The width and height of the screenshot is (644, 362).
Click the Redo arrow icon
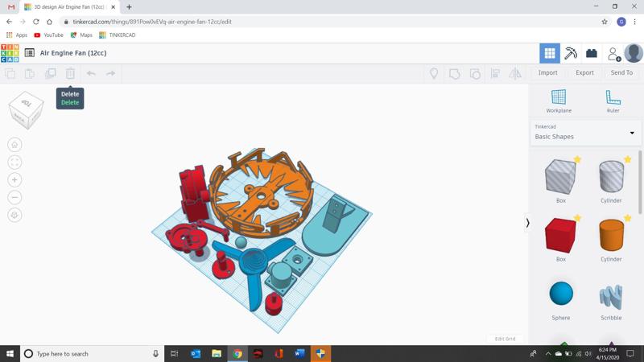(x=111, y=73)
